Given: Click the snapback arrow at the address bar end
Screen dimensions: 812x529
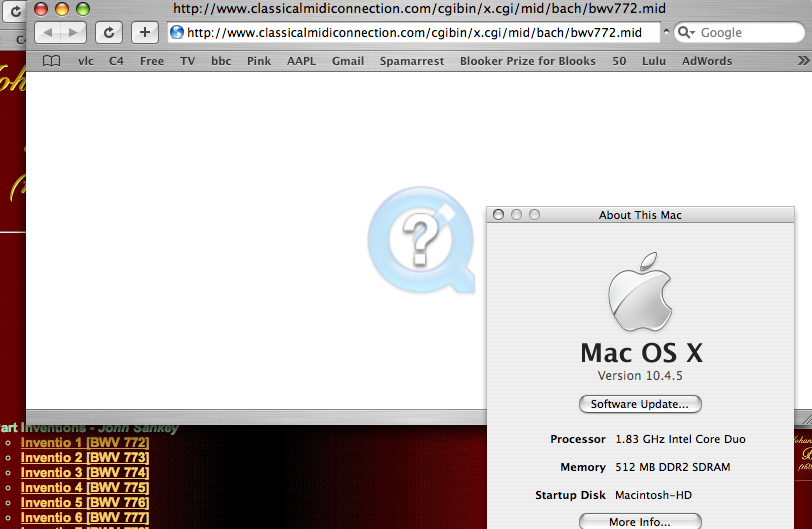Looking at the screenshot, I should point(666,32).
